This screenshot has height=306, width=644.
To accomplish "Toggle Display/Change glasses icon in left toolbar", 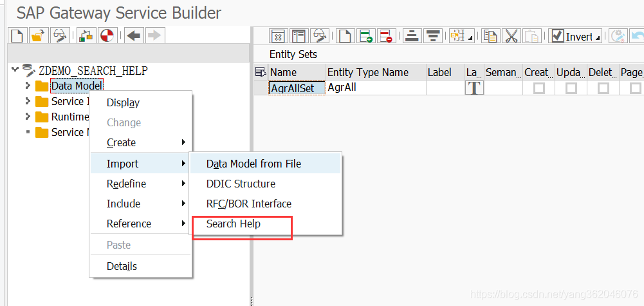I will point(60,36).
